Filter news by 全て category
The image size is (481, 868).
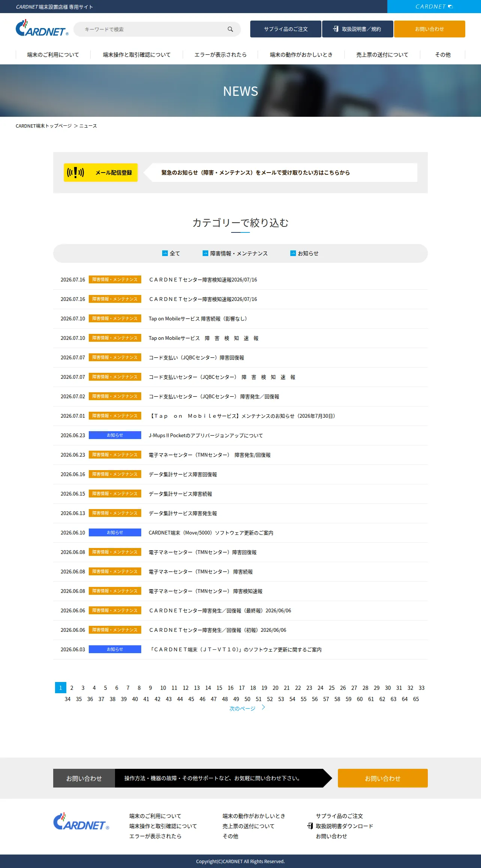tap(171, 253)
